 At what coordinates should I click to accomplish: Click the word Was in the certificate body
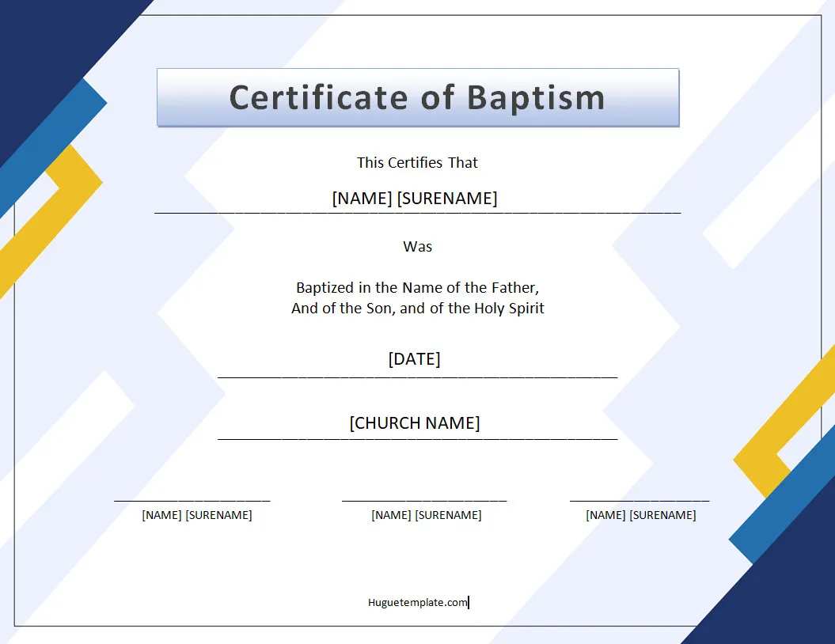pos(417,246)
